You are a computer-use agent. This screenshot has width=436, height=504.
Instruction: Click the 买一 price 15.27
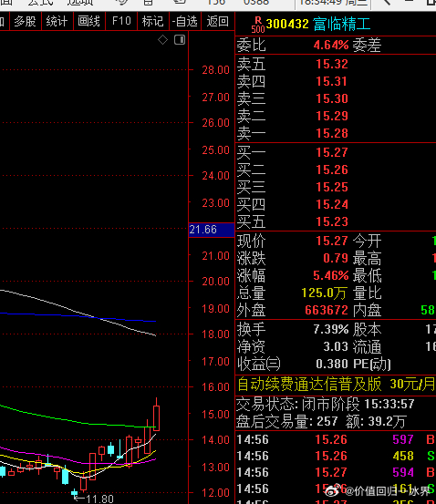pyautogui.click(x=332, y=152)
